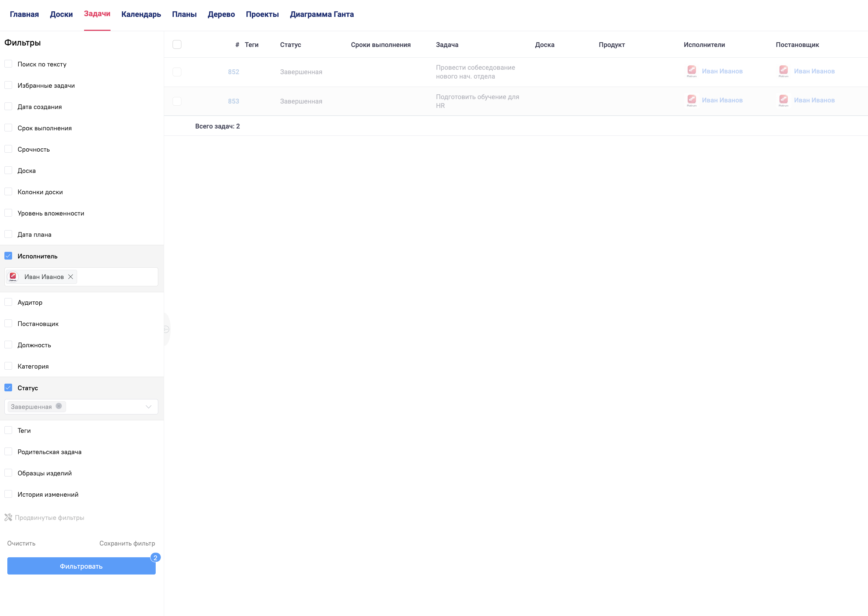Viewport: 868px width, 616px height.
Task: Click executor avatar in task 853 row
Action: click(x=692, y=100)
